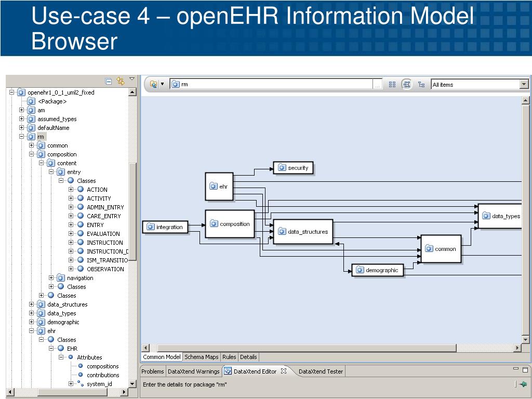Switch to grid layout view icon
This screenshot has width=532, height=399.
tap(392, 85)
